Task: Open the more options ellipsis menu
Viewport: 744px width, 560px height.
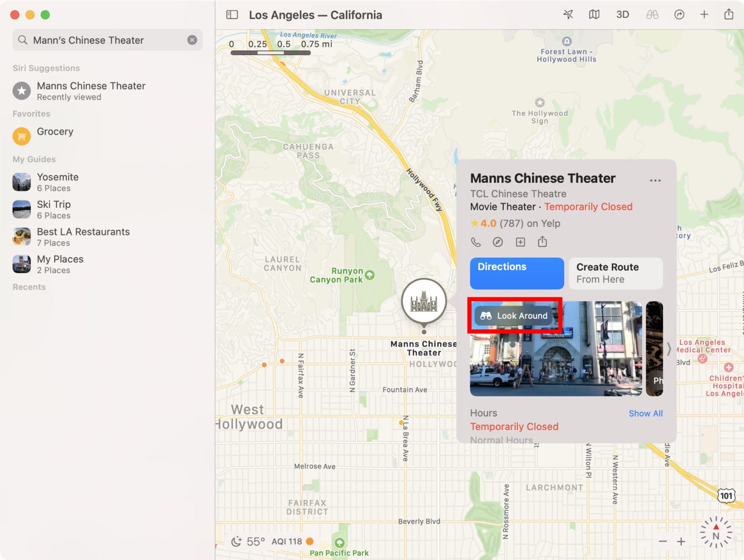Action: pyautogui.click(x=655, y=180)
